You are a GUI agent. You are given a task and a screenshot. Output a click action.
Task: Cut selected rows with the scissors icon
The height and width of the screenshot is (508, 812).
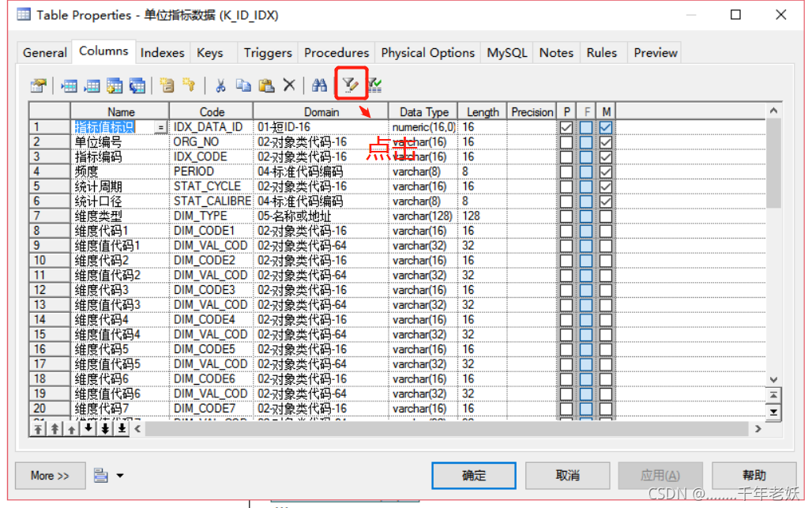pos(220,85)
